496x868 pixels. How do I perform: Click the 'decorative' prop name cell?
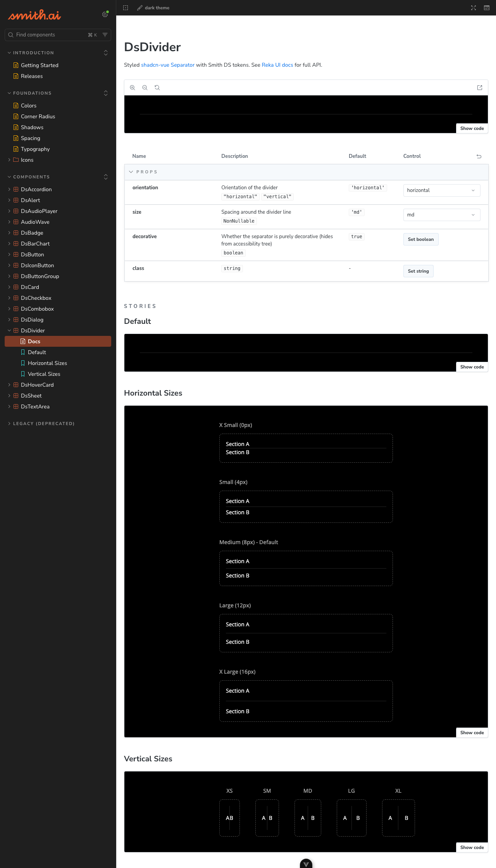pyautogui.click(x=145, y=237)
